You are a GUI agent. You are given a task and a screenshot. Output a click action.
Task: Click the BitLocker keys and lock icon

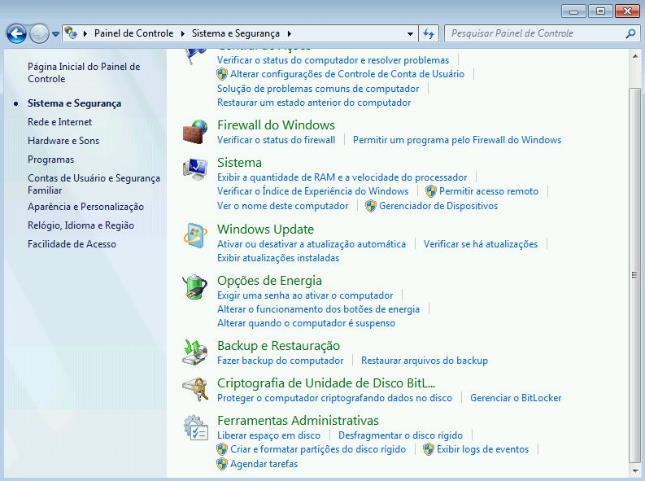tap(195, 389)
